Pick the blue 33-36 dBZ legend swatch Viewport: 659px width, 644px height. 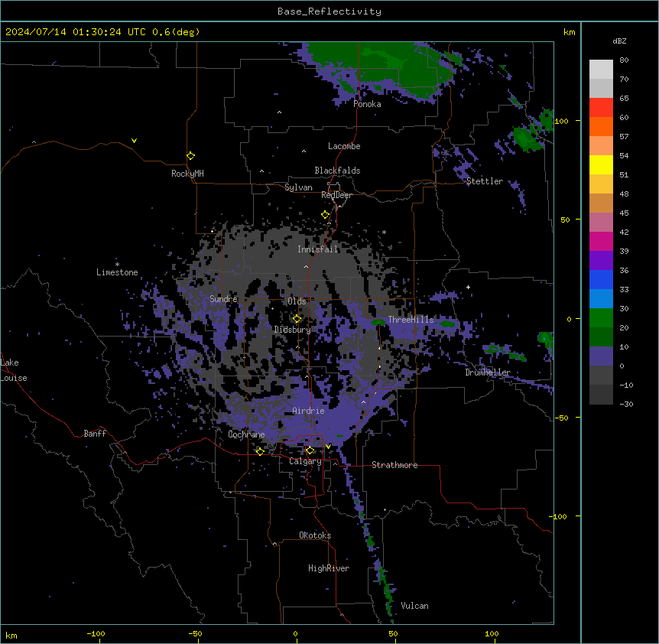point(601,279)
